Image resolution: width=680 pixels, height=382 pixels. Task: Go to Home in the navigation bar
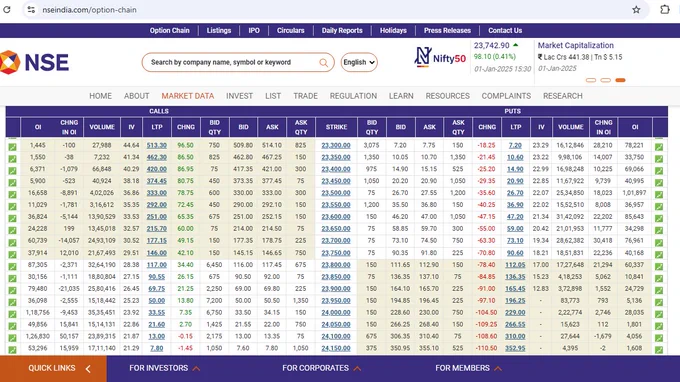[x=101, y=96]
